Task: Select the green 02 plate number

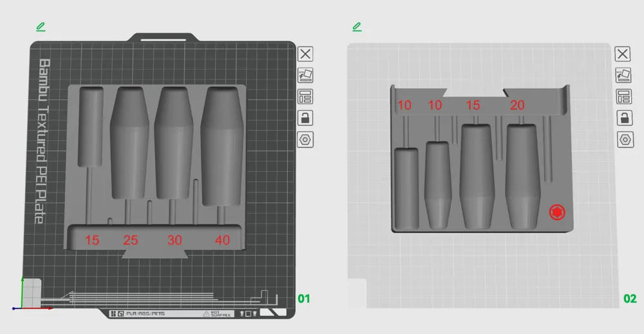Action: pyautogui.click(x=630, y=299)
